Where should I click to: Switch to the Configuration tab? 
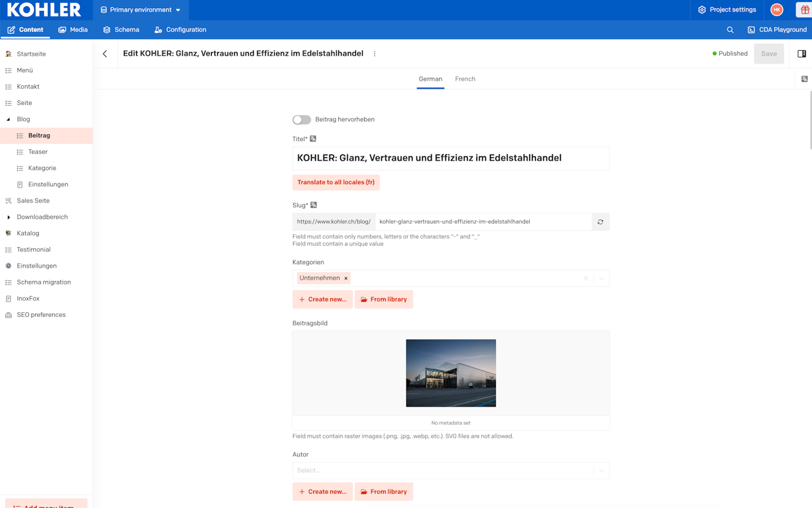[180, 30]
